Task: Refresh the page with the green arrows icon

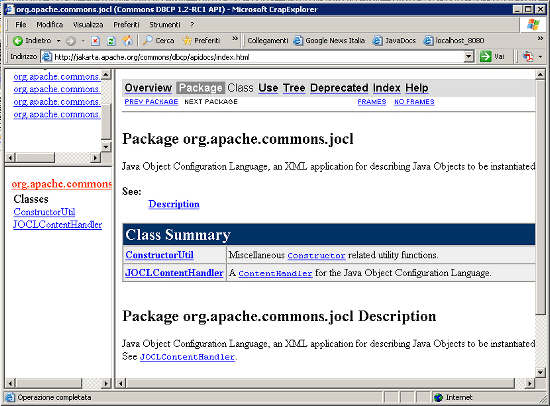Action: [111, 41]
